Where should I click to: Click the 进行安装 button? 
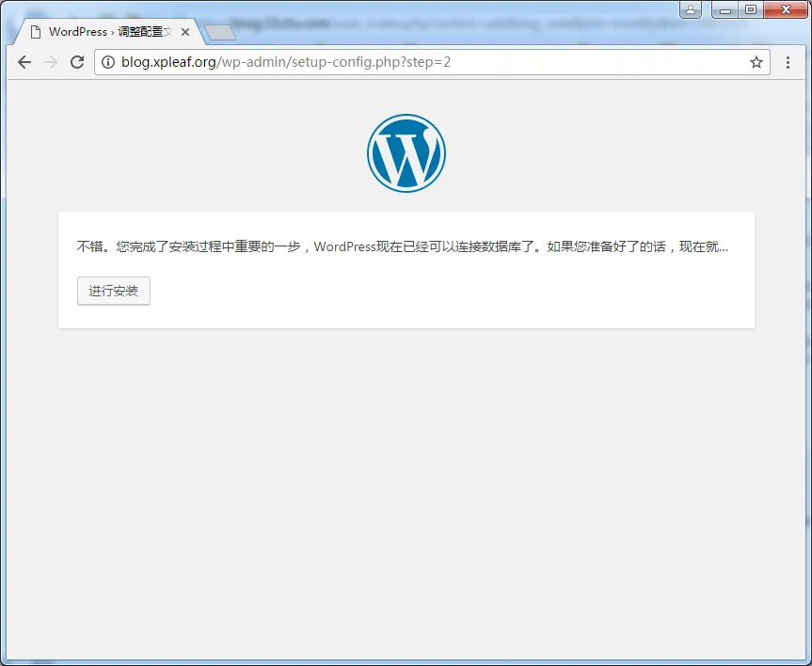pos(114,291)
